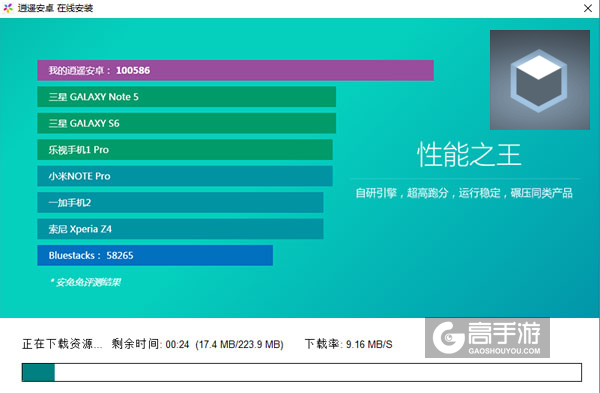Click the download progress bar
Viewport: 600px width, 393px height.
point(302,372)
